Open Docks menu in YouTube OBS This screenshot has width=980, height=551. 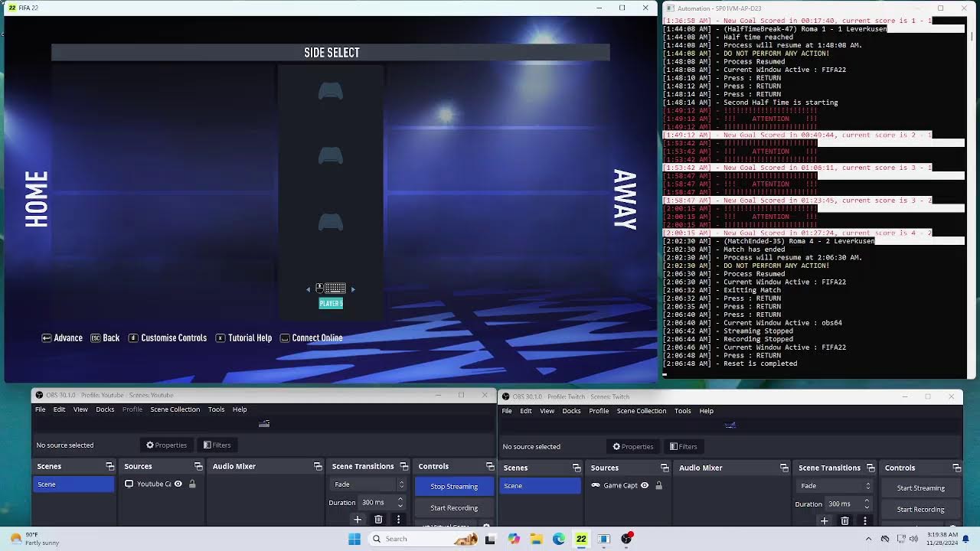pos(105,409)
